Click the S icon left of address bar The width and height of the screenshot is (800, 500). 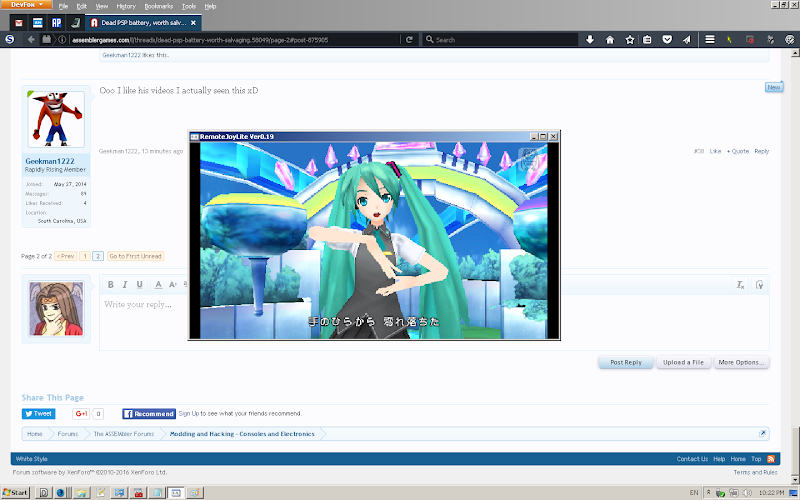(x=10, y=39)
